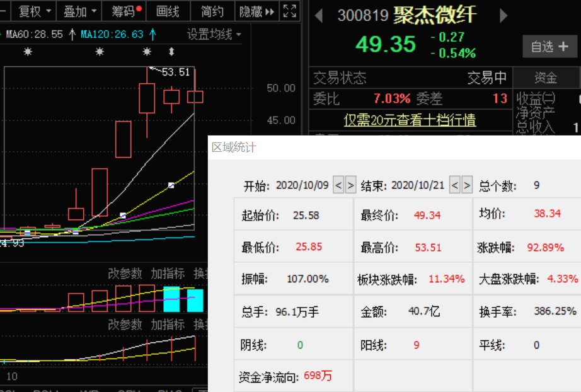Click 改参数 above the volume bar panel
This screenshot has height=392, width=581.
(125, 274)
